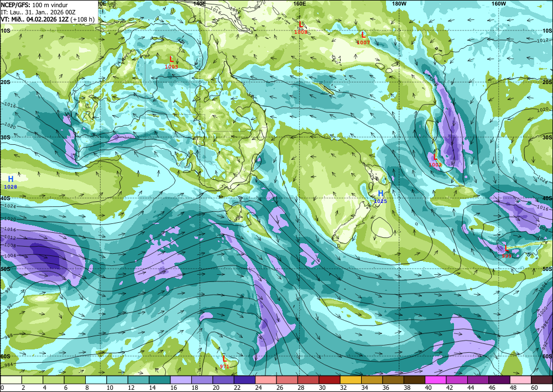
Task: Pick the dark brown 38–40 legend swatch
Action: pos(414,380)
